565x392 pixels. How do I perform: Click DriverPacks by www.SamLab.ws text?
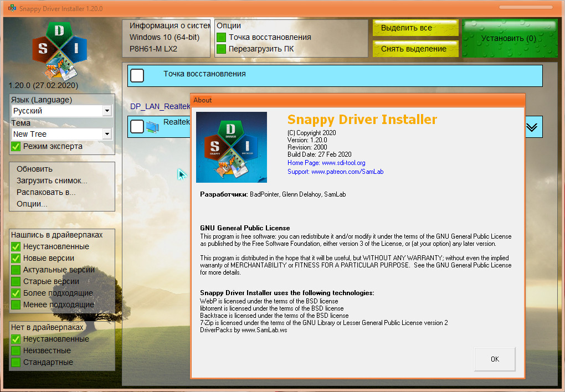tap(244, 330)
